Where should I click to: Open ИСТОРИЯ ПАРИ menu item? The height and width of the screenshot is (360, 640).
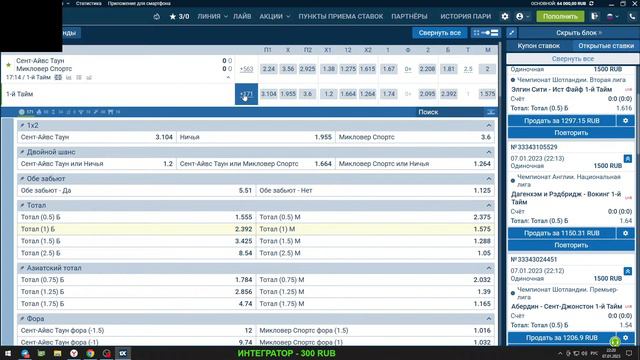[465, 16]
